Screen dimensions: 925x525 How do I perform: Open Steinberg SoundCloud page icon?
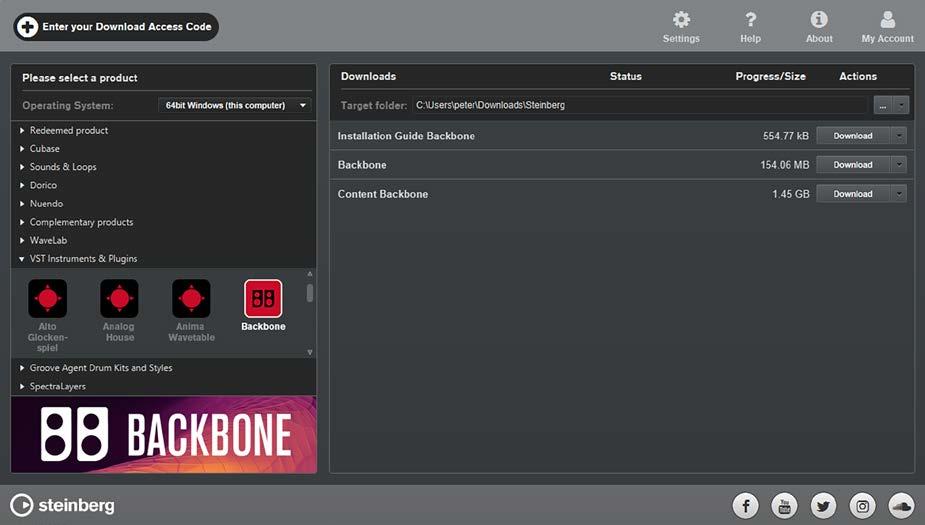(x=901, y=506)
